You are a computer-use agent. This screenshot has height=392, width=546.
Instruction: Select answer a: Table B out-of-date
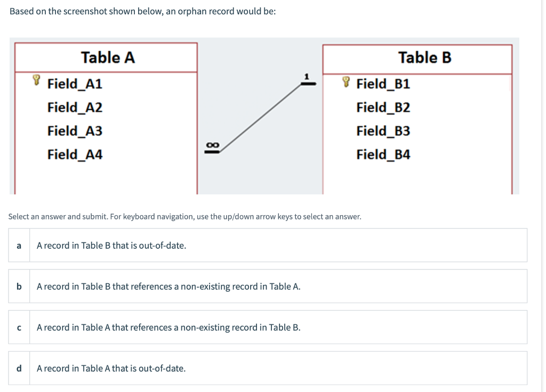tap(111, 246)
